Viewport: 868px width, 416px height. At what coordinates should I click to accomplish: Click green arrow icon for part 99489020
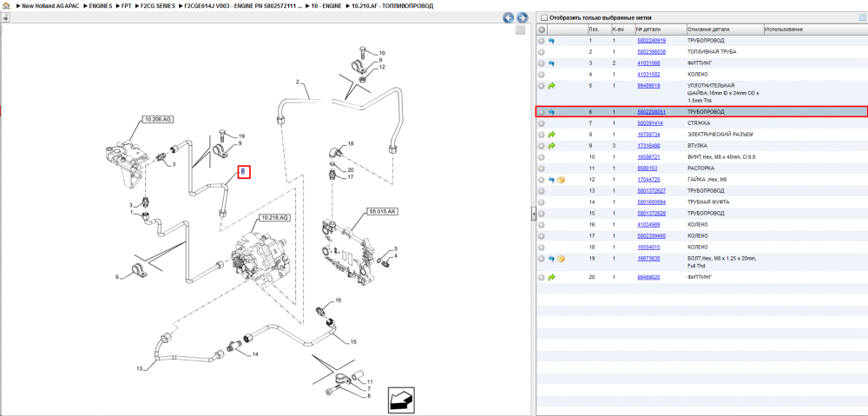click(551, 277)
